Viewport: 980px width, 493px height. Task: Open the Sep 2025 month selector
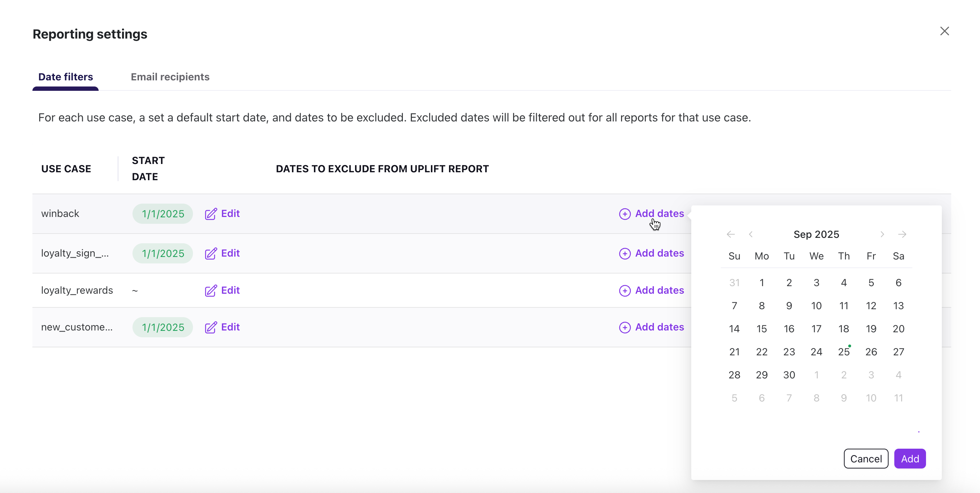click(x=817, y=234)
